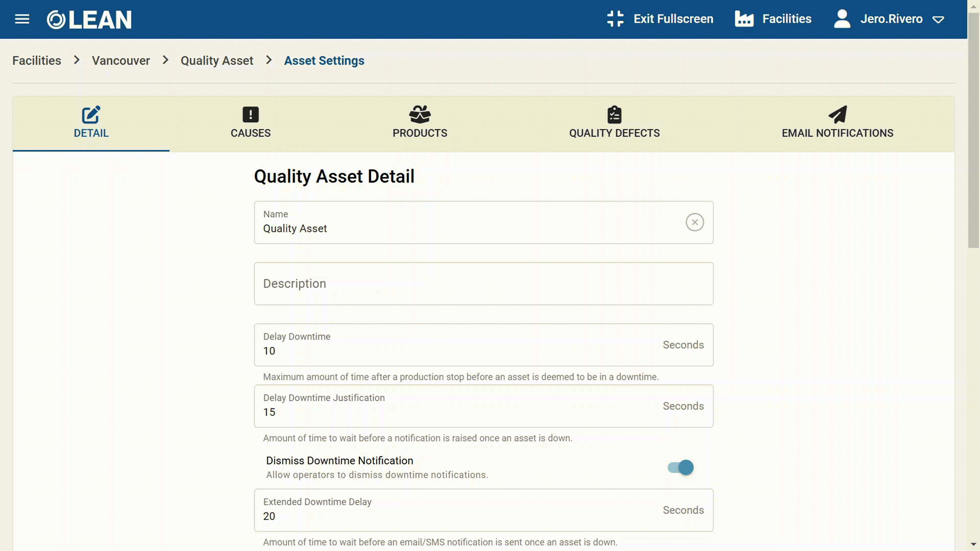Click the Products box icon
Image resolution: width=980 pixels, height=551 pixels.
pos(420,114)
